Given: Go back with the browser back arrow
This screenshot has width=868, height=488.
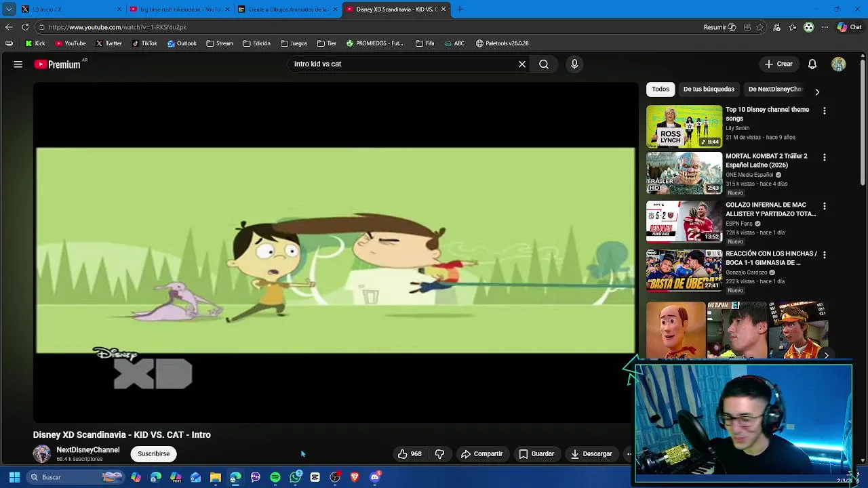Looking at the screenshot, I should 9,27.
